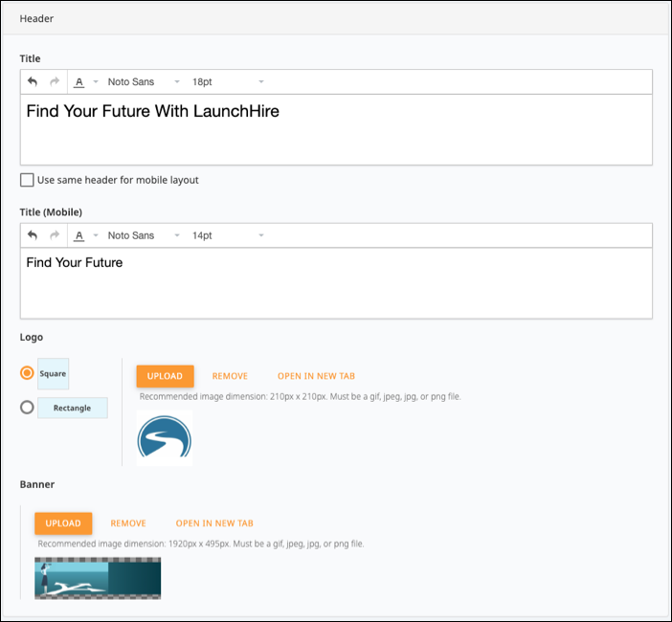This screenshot has width=672, height=622.
Task: Redo in the Title (Mobile) editor toolbar
Action: tap(55, 235)
